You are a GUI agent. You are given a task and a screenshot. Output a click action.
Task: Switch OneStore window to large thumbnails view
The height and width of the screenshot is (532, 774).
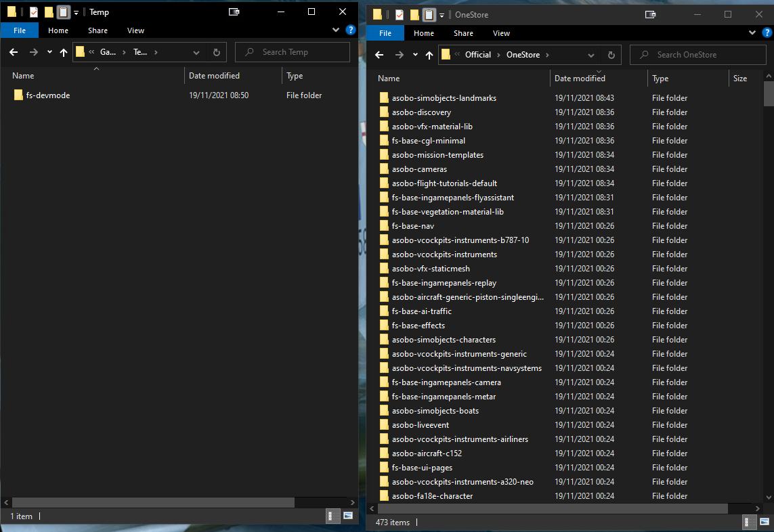coord(765,522)
